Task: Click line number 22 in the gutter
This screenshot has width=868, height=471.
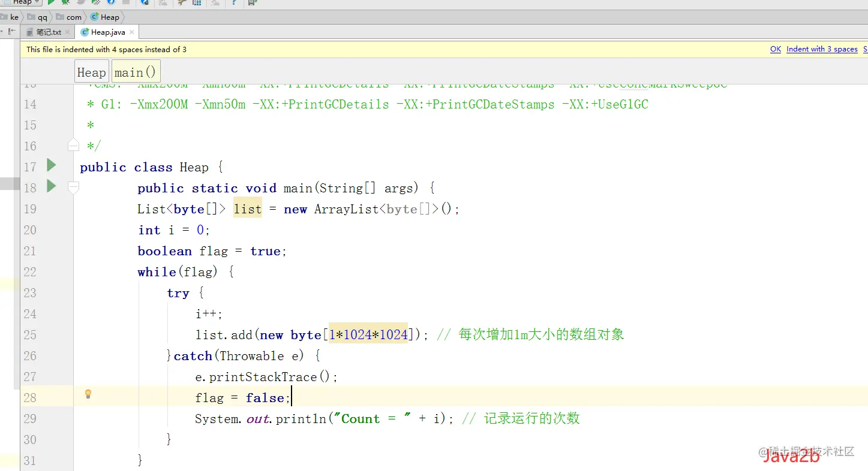Action: 30,272
